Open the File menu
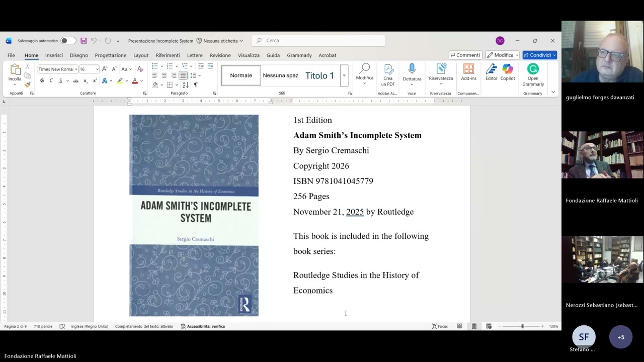 [x=11, y=55]
